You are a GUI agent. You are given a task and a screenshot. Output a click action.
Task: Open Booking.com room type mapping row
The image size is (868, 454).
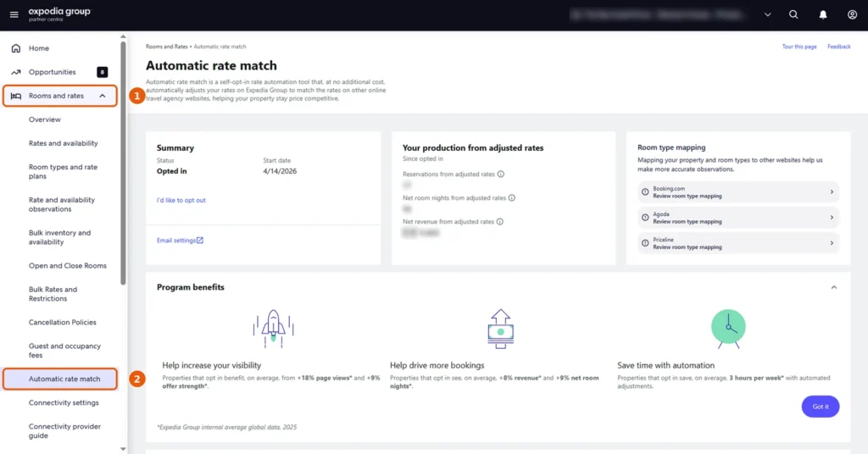click(x=738, y=192)
